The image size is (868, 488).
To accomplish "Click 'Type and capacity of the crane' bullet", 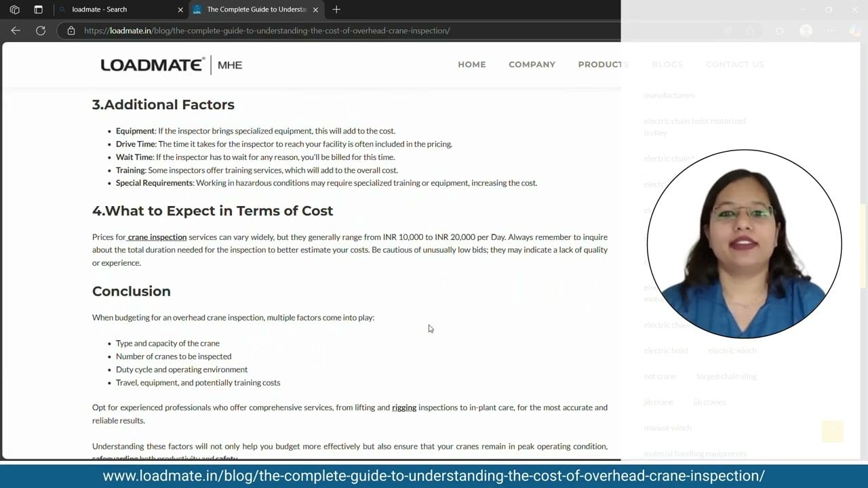I will [167, 344].
